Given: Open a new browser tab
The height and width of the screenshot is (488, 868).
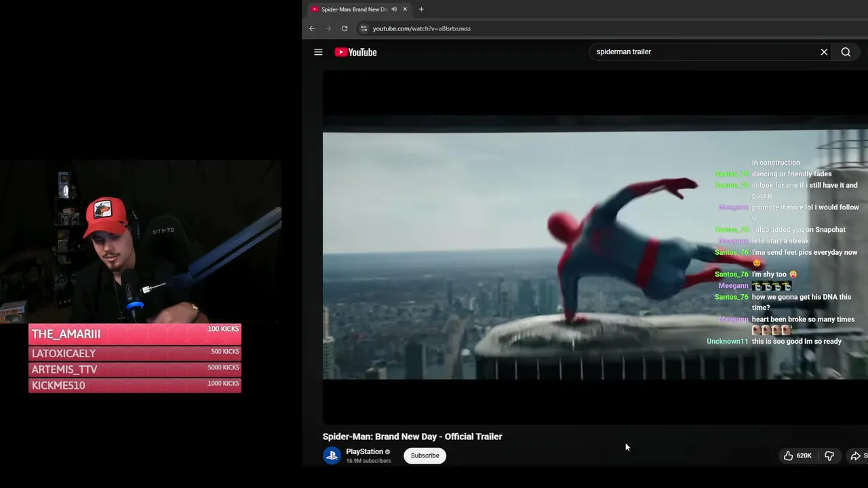Looking at the screenshot, I should (421, 9).
